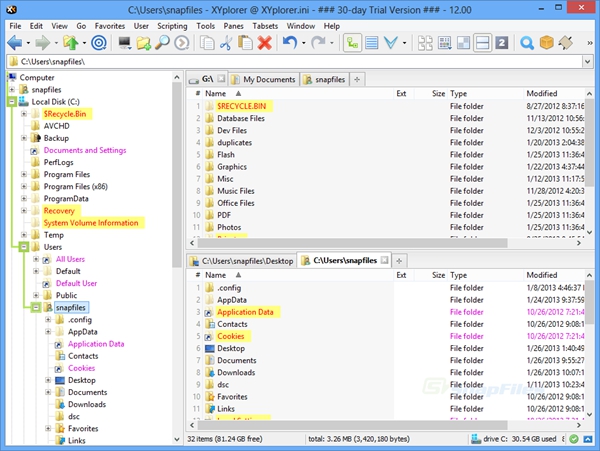Click the blue Visual Filter icon
The height and width of the screenshot is (451, 600).
(391, 43)
